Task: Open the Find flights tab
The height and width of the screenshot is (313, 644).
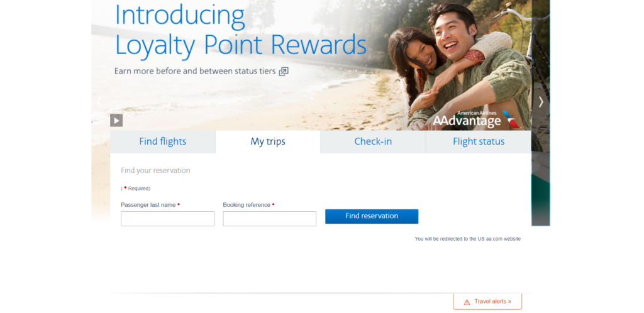Action: point(163,142)
